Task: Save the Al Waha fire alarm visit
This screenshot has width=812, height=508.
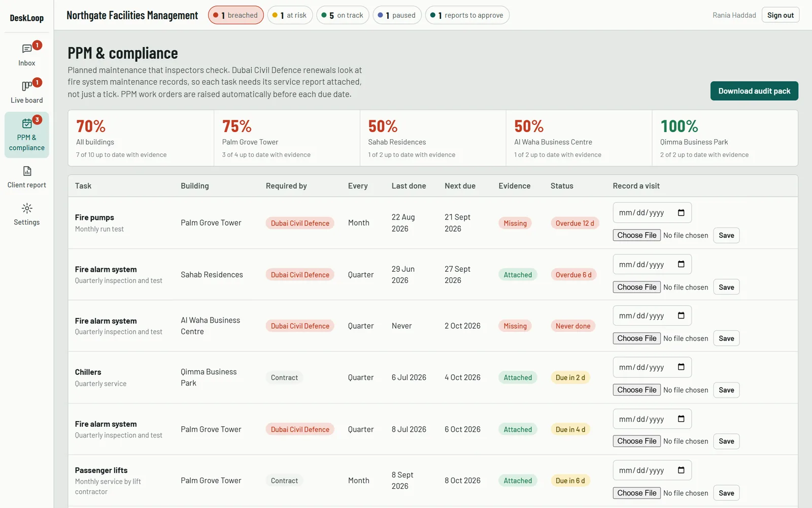Action: click(726, 338)
